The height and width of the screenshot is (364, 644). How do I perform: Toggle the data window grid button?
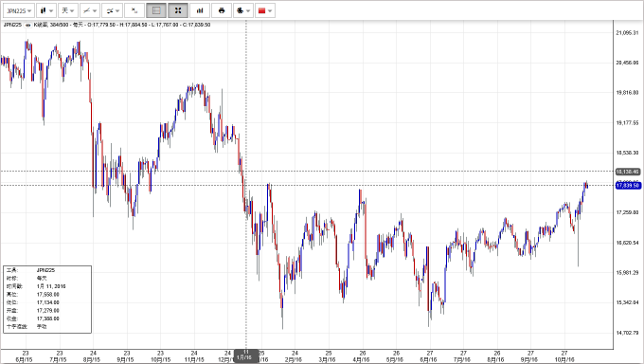pyautogui.click(x=156, y=10)
